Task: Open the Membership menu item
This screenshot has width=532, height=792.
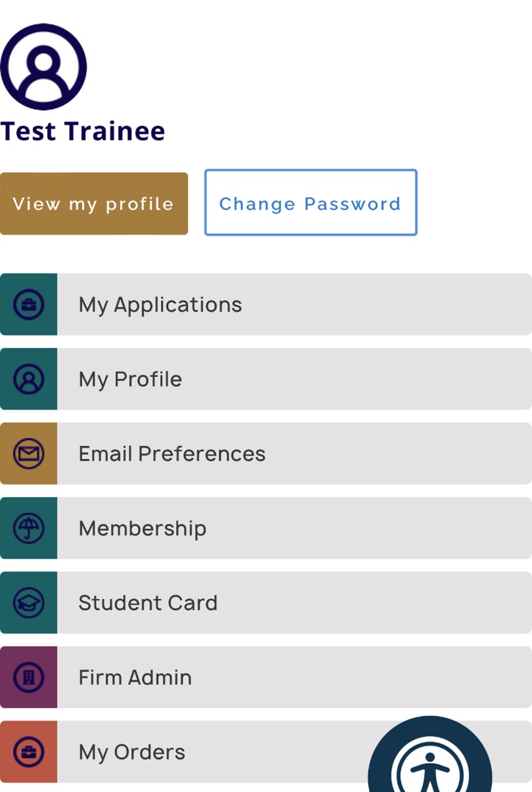Action: pos(143,528)
